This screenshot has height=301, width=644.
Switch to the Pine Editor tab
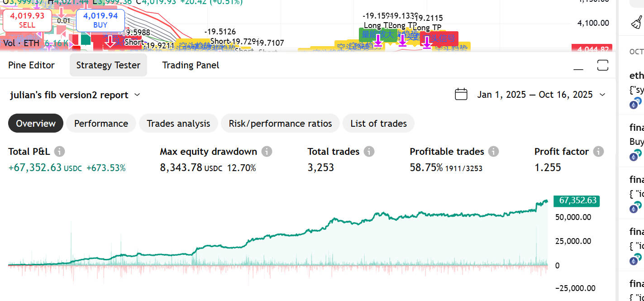tap(31, 65)
